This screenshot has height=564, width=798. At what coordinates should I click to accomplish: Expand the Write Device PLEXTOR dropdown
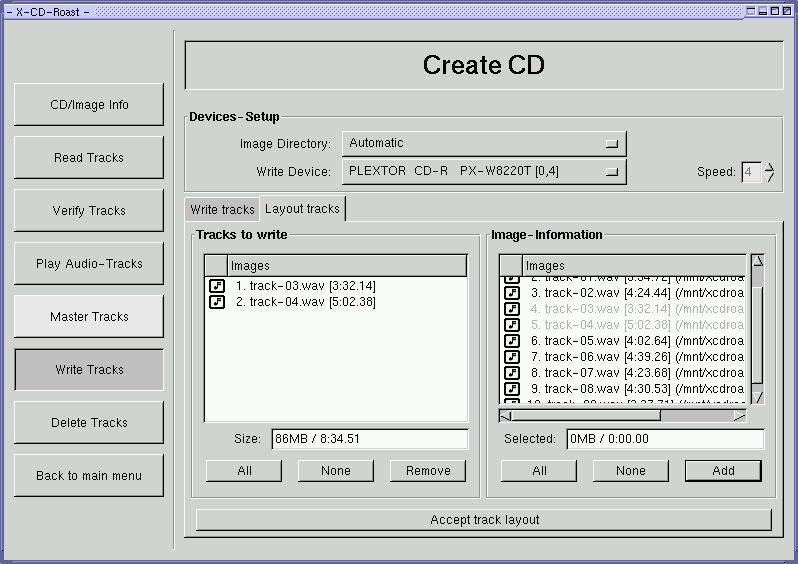pyautogui.click(x=484, y=172)
